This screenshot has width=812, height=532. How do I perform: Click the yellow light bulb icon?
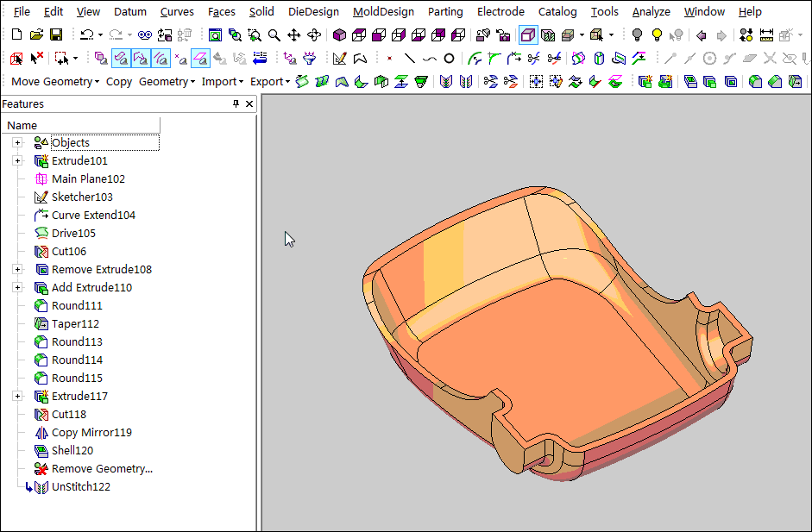coord(657,35)
